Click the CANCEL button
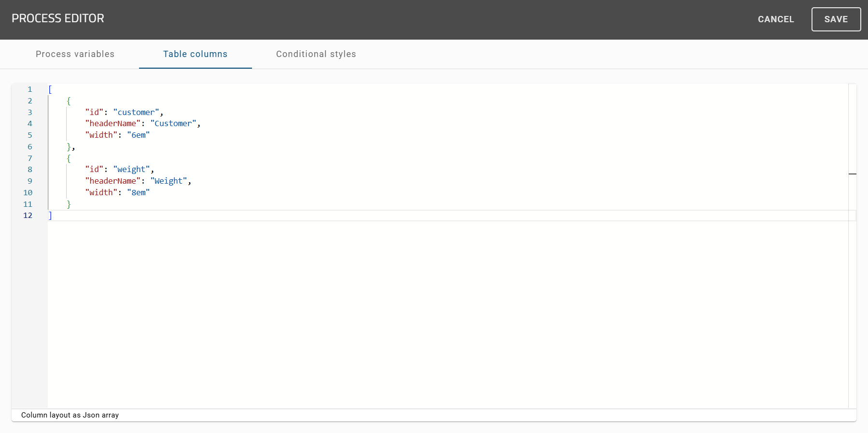The image size is (868, 433). tap(776, 19)
